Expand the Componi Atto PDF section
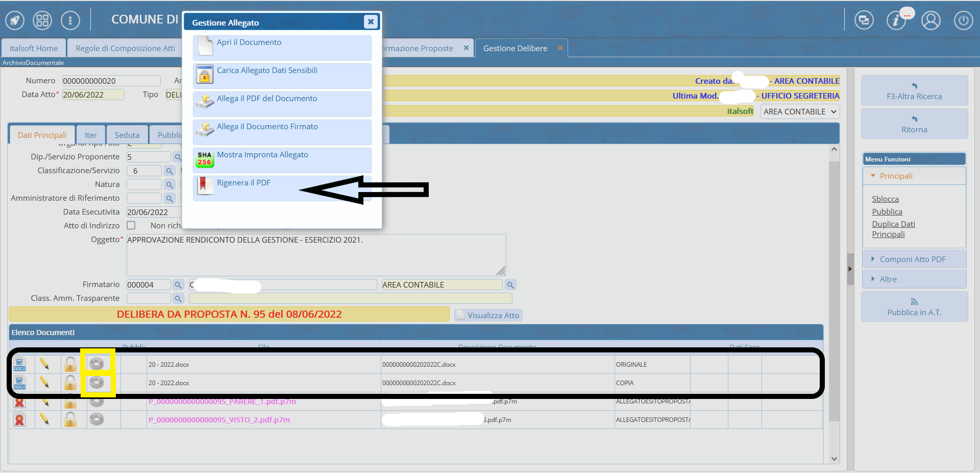 [x=912, y=259]
